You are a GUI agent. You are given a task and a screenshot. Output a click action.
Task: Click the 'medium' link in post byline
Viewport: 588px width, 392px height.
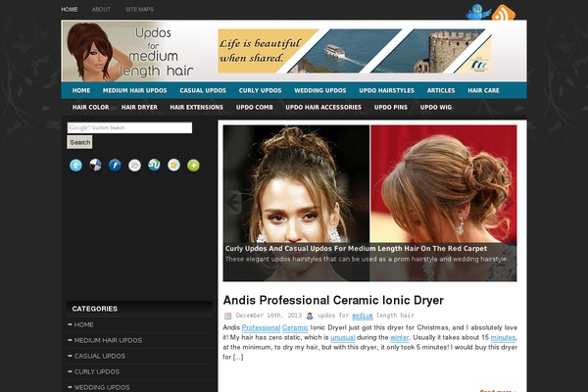pos(363,316)
